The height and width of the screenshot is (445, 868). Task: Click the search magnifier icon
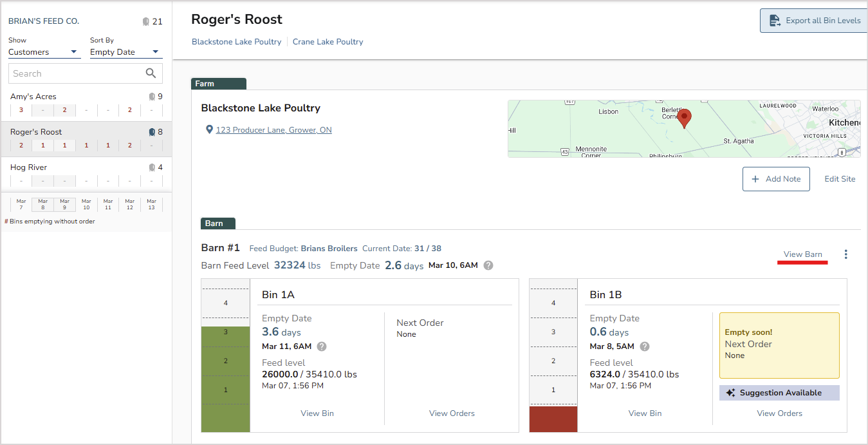(151, 73)
